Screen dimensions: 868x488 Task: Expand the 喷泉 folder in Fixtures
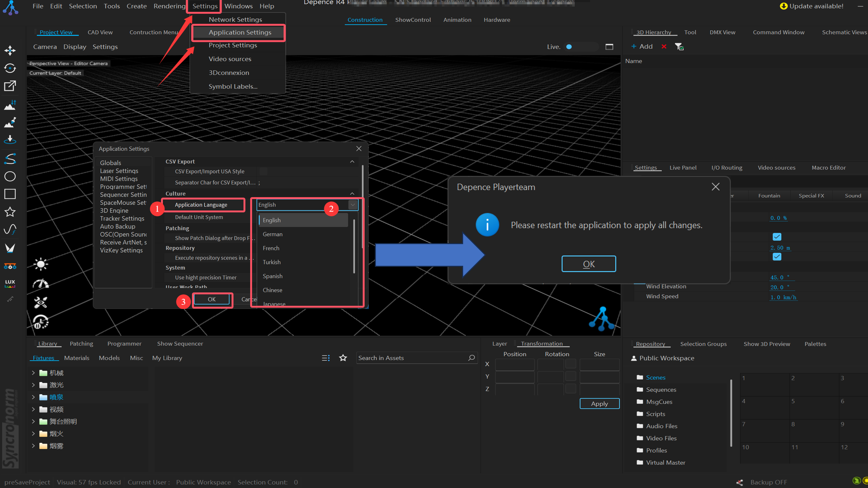coord(33,397)
